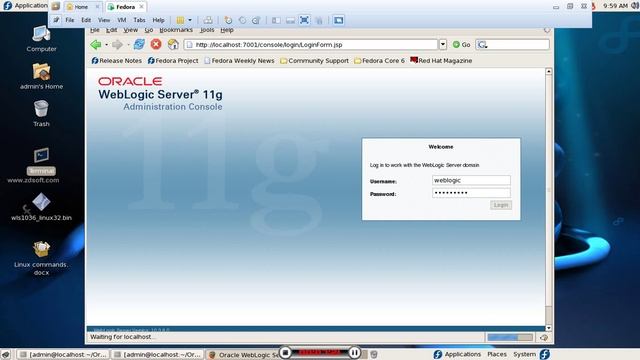Screen dimensions: 640x360
Task: Open the Fedora Weekly News bookmark
Action: 239,60
